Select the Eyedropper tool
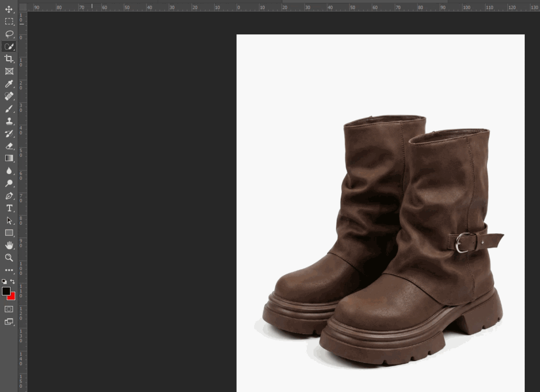The width and height of the screenshot is (540, 392). click(x=8, y=84)
